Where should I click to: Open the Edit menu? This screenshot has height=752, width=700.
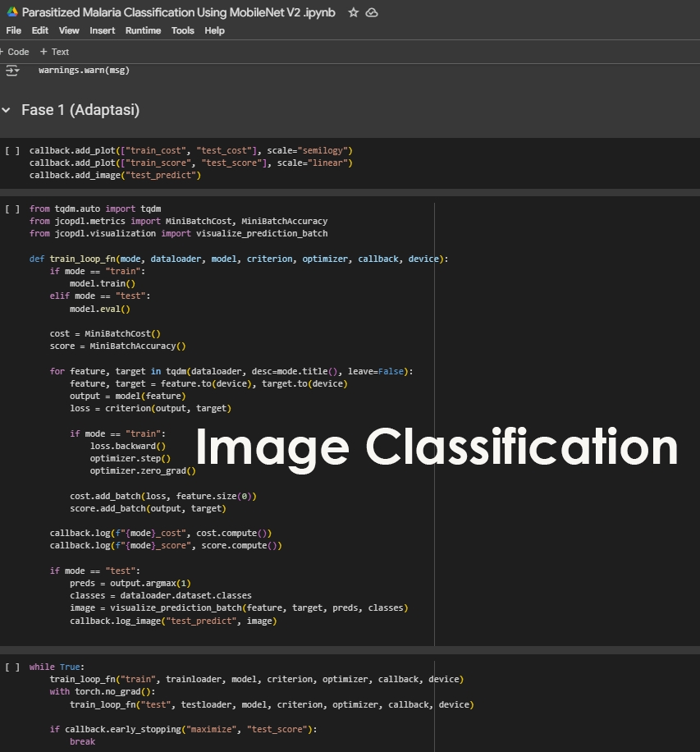tap(39, 30)
